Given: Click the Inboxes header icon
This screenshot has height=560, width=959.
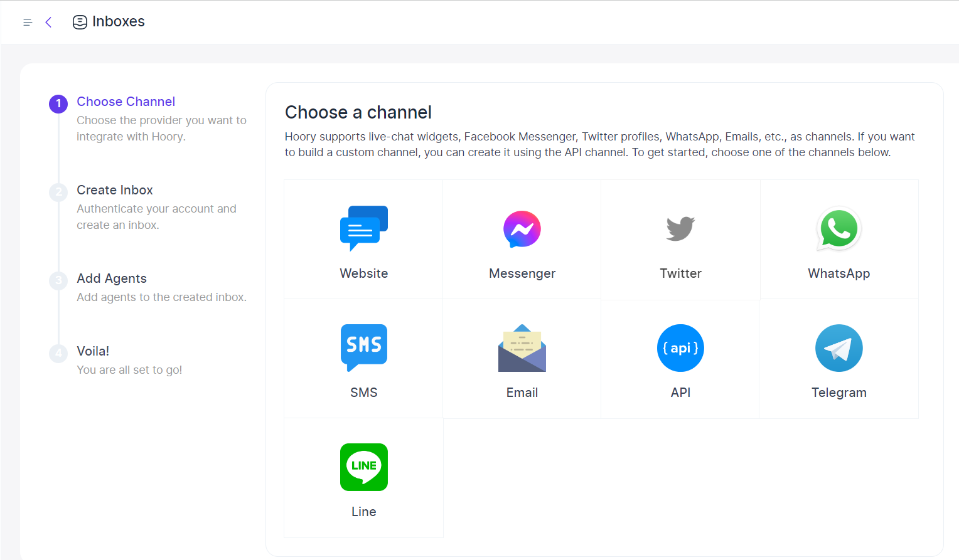Looking at the screenshot, I should [80, 22].
